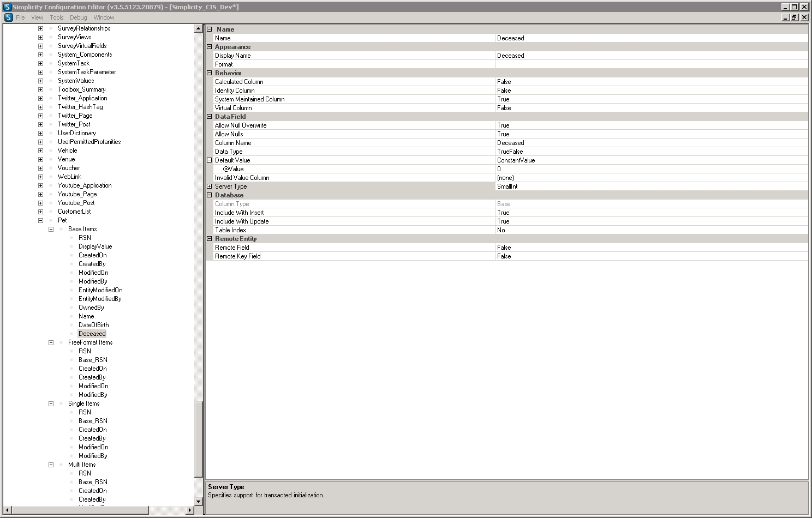Collapse the FreeFormat Items group
The height and width of the screenshot is (518, 812).
(x=51, y=342)
